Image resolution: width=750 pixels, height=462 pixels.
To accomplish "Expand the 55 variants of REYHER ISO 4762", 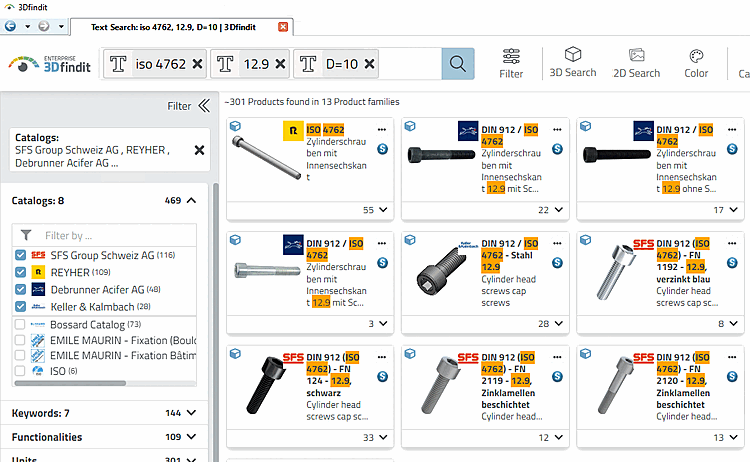I will point(383,210).
